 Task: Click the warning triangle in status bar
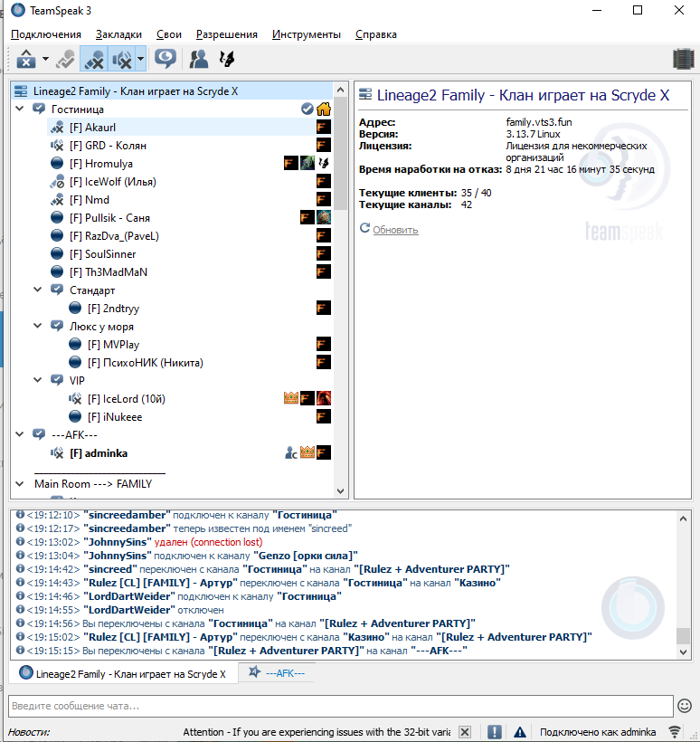tap(520, 732)
